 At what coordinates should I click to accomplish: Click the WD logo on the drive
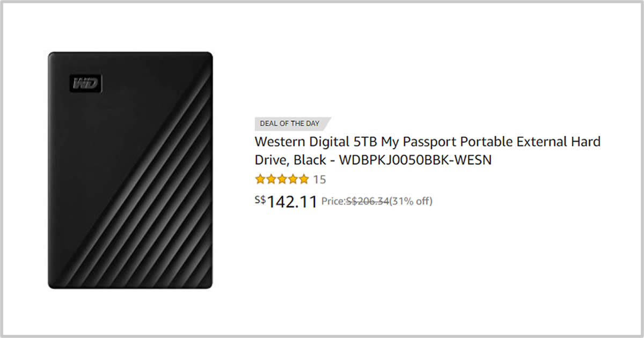coord(86,84)
